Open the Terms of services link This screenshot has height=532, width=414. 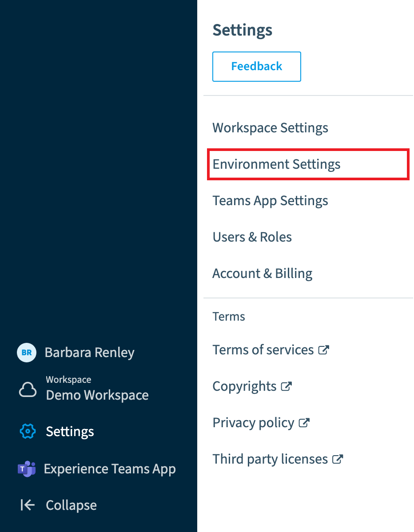pos(263,350)
